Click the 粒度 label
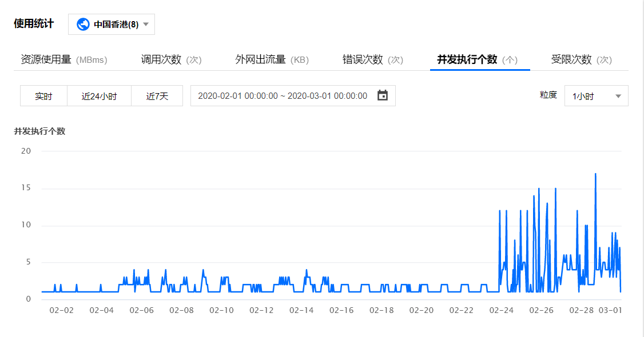 (548, 95)
